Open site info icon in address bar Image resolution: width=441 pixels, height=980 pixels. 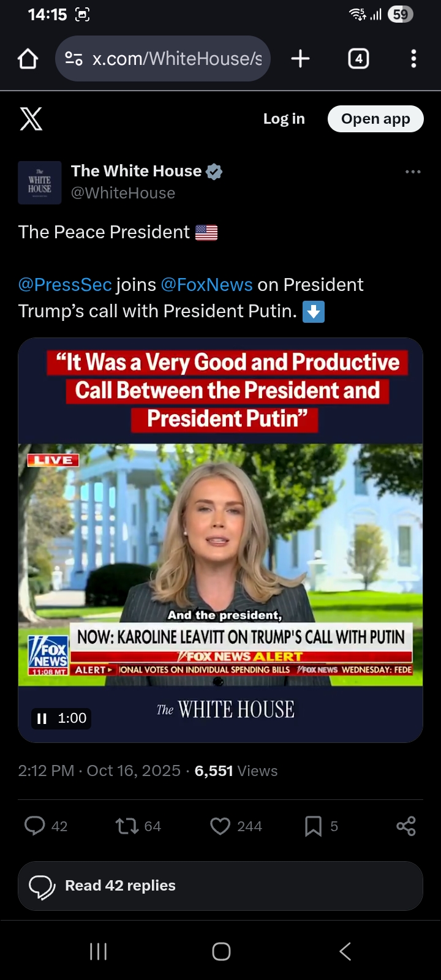coord(73,59)
